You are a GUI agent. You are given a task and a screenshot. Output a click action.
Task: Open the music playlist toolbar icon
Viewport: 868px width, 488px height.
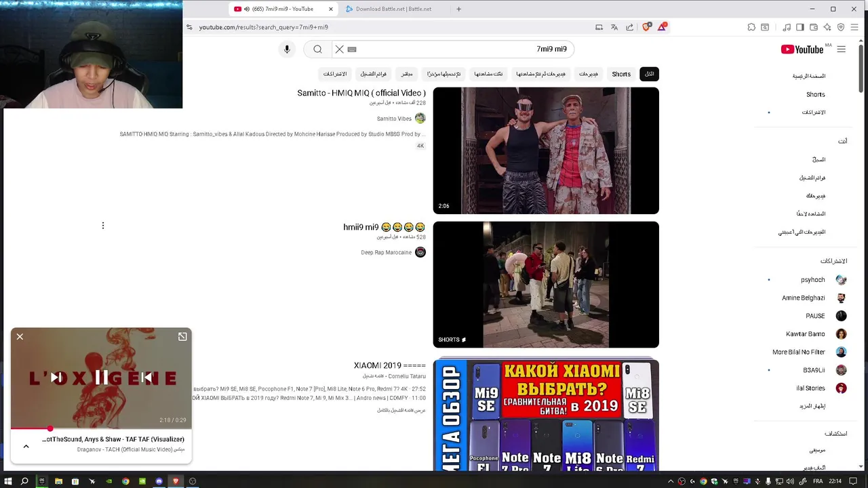[787, 27]
